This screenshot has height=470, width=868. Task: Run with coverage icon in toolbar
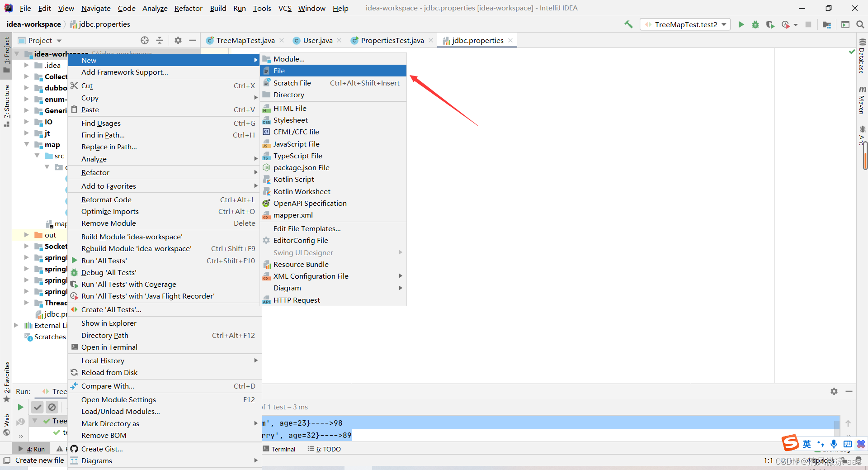pos(770,24)
